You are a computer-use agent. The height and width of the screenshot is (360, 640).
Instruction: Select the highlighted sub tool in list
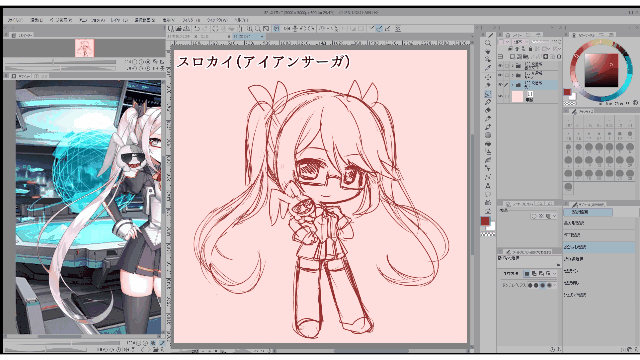point(600,247)
